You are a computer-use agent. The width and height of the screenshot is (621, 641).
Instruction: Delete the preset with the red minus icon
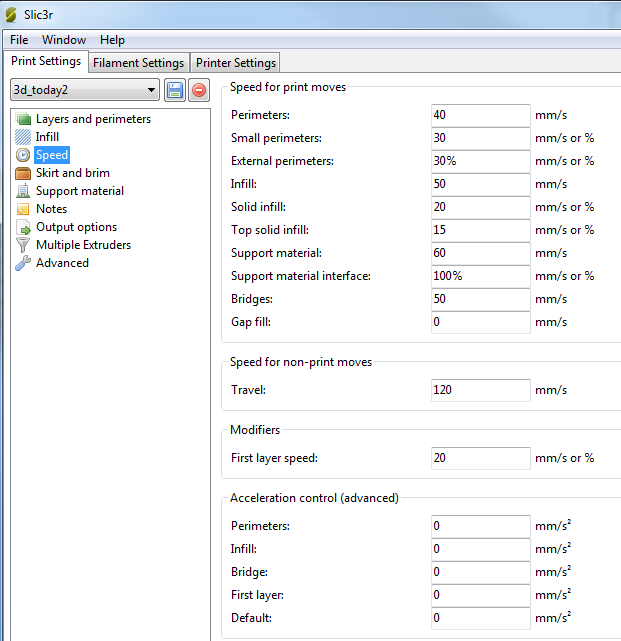(x=199, y=90)
